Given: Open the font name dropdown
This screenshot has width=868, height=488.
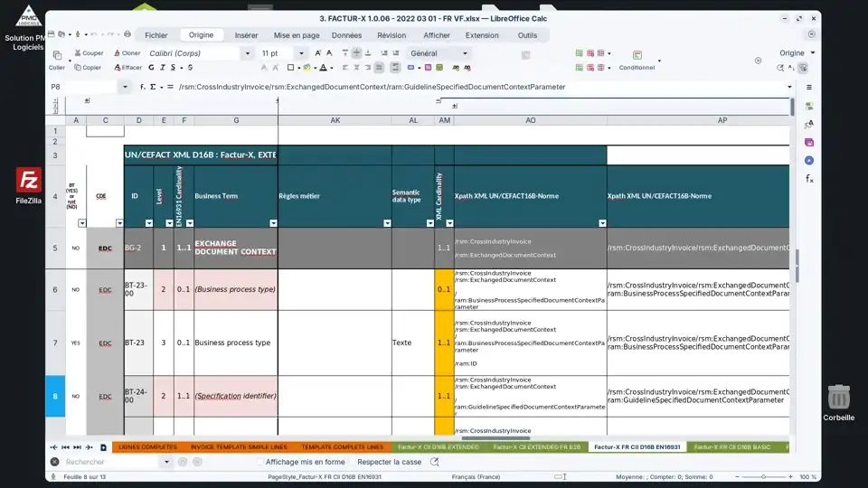Looking at the screenshot, I should point(248,53).
